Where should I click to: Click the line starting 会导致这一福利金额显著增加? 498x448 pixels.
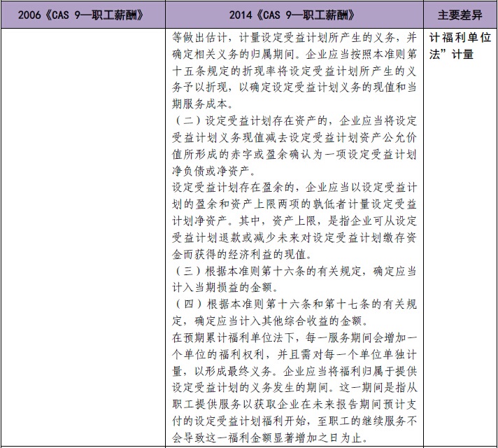tap(271, 438)
